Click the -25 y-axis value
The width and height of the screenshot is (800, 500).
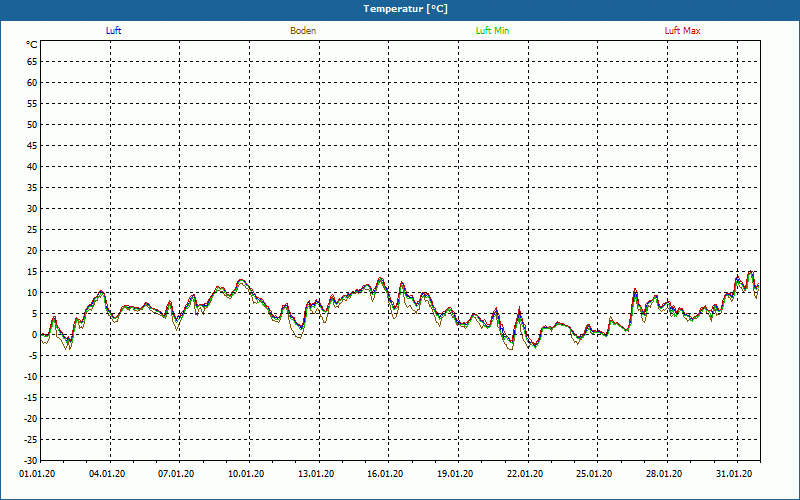[31, 440]
